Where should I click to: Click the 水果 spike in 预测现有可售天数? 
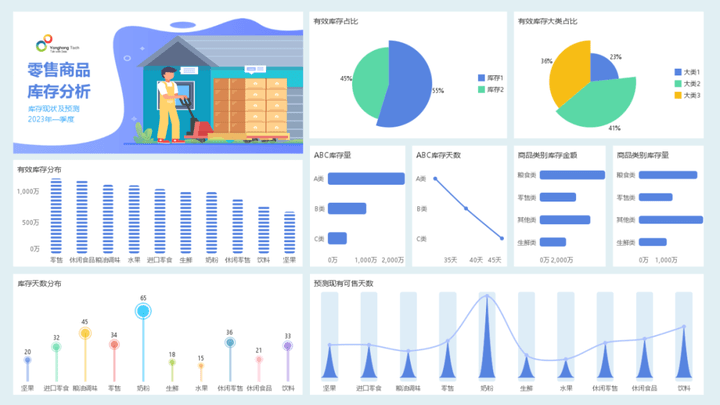pyautogui.click(x=566, y=370)
